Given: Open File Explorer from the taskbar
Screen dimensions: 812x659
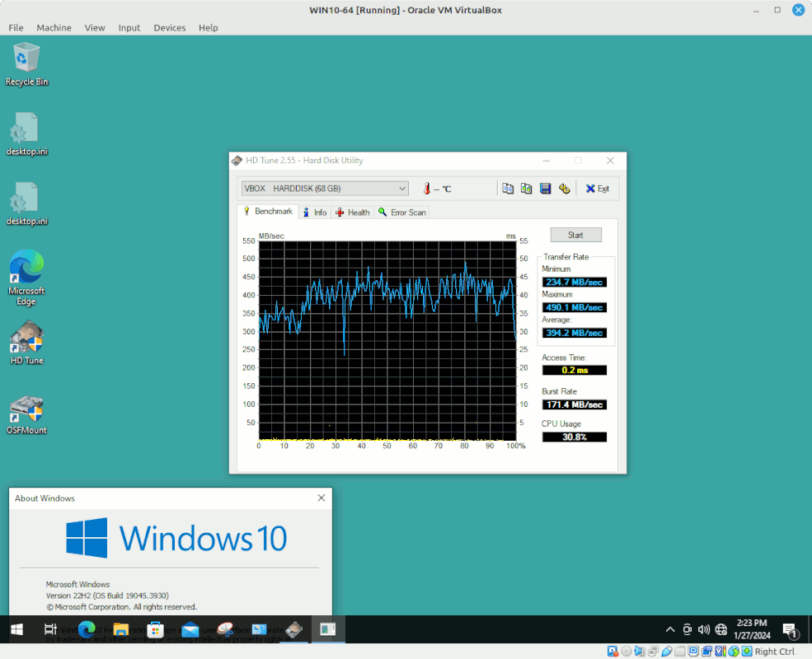Looking at the screenshot, I should (120, 629).
